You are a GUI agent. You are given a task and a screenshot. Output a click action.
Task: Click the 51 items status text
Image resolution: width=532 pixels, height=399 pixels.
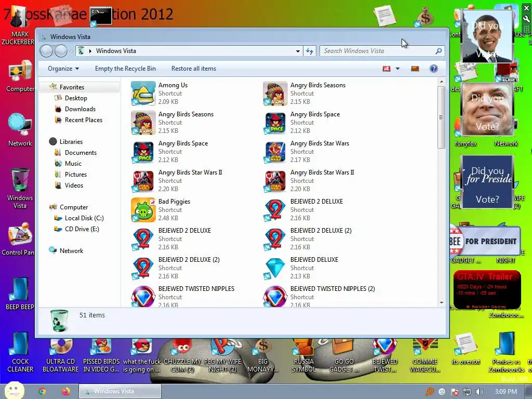pos(92,315)
